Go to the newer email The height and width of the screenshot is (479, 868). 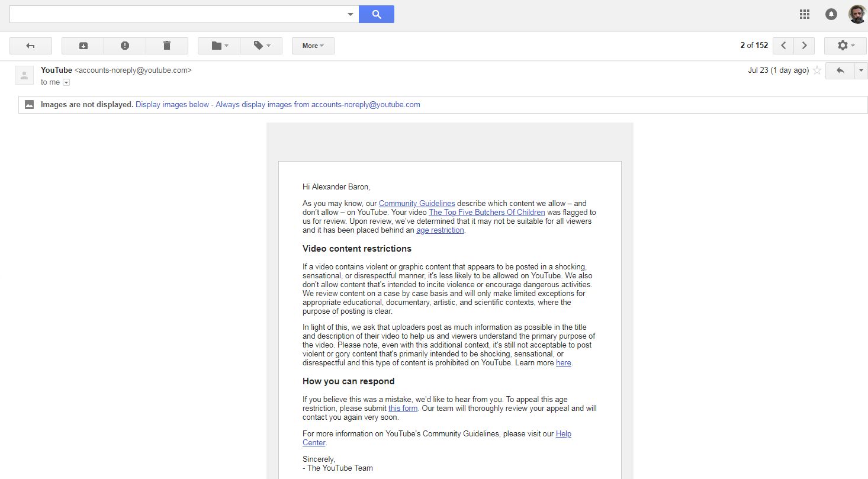coord(783,46)
